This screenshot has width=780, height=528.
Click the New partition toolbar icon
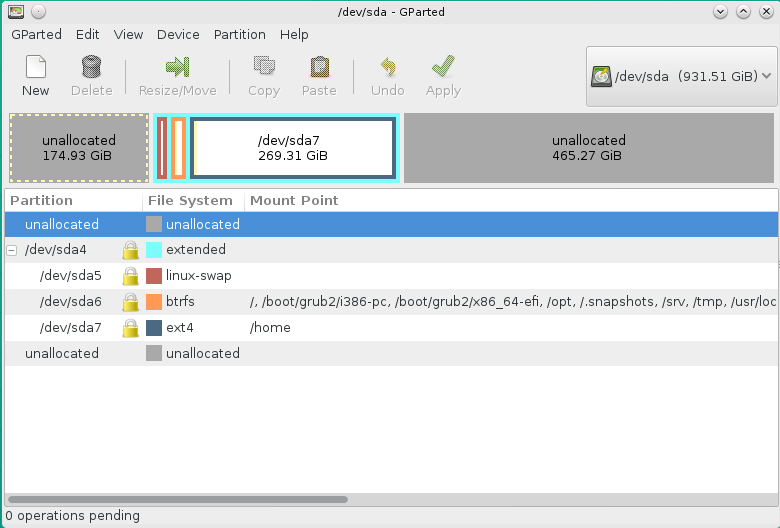click(x=35, y=67)
